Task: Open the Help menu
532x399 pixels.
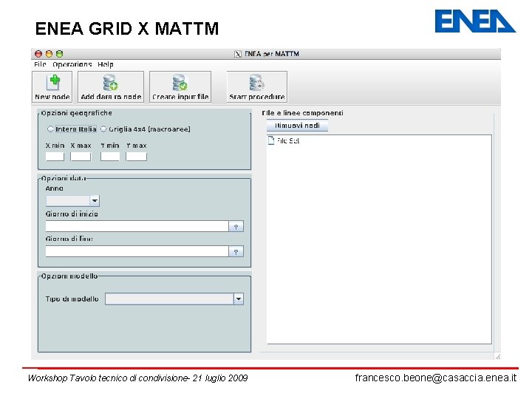Action: (106, 64)
